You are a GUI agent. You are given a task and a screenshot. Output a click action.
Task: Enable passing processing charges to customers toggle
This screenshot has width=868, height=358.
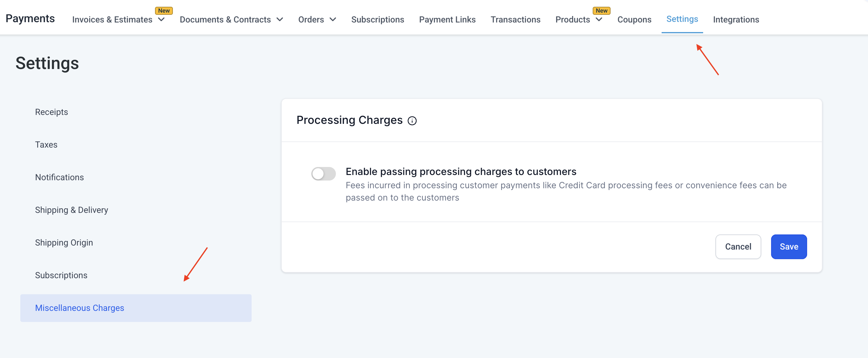point(323,174)
